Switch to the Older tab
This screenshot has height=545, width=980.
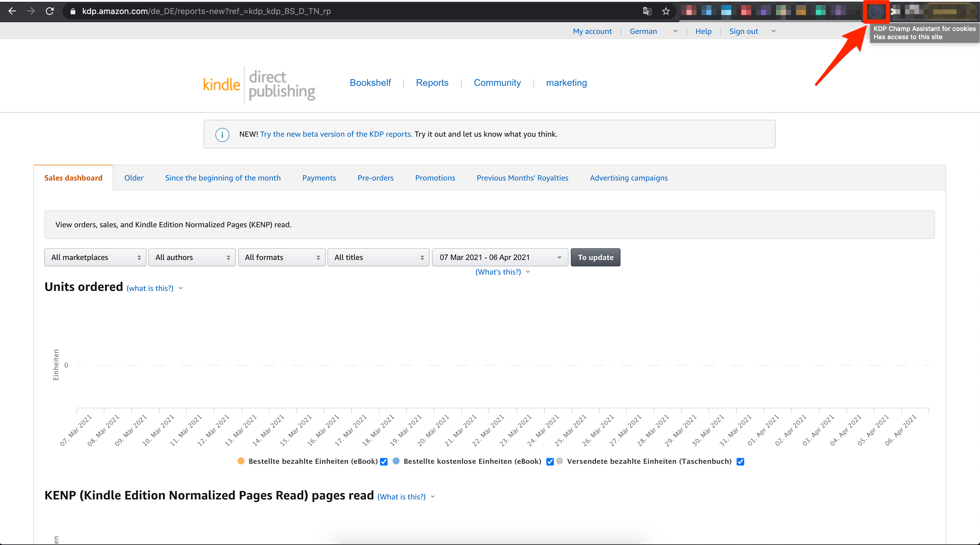point(134,178)
